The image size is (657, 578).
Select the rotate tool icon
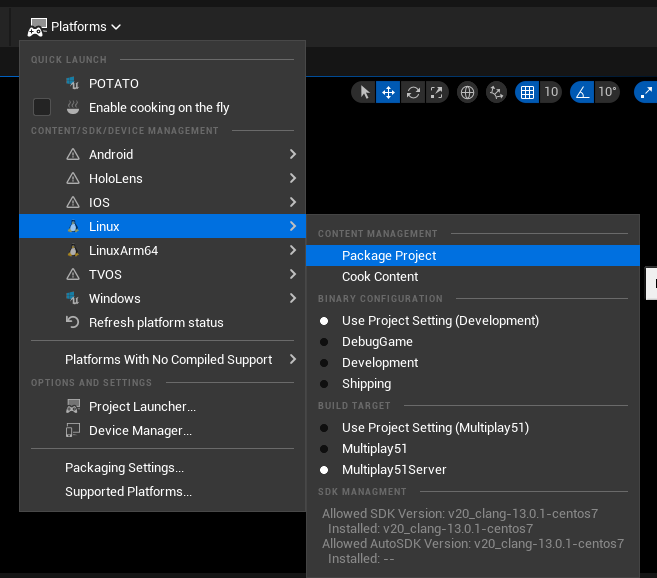(x=412, y=93)
